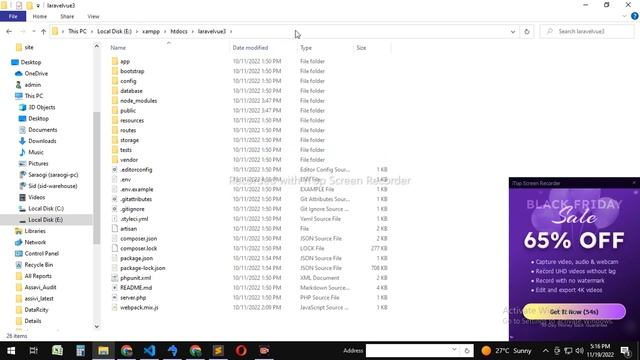Select htdocs in the address path
The width and height of the screenshot is (640, 360).
pyautogui.click(x=179, y=31)
